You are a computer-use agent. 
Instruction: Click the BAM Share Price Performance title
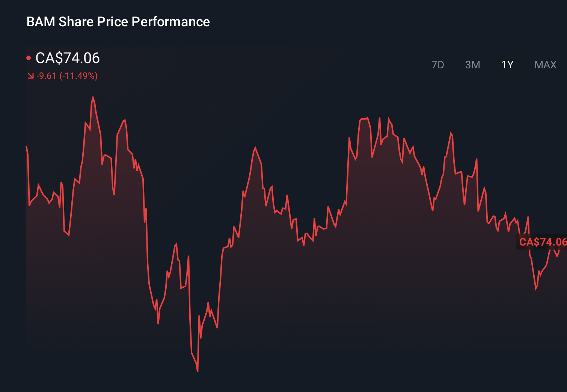click(118, 22)
